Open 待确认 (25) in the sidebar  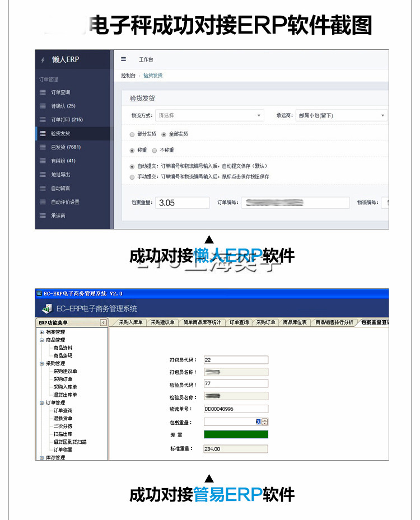63,106
